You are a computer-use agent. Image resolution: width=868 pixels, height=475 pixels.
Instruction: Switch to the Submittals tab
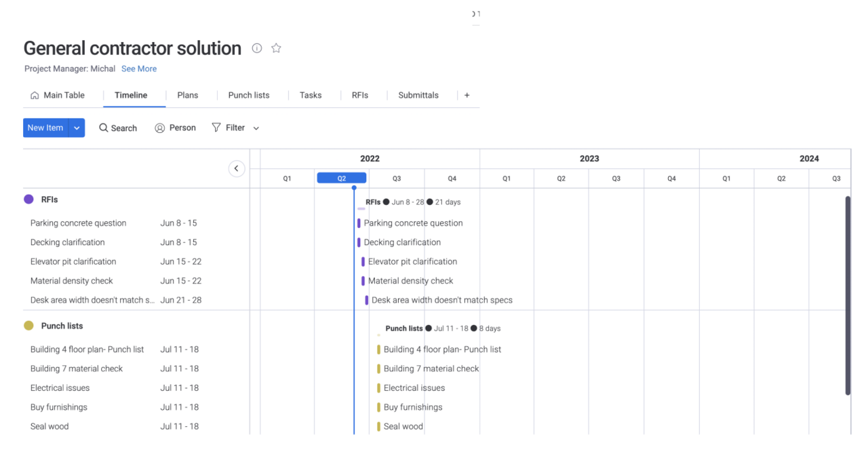[x=418, y=95]
